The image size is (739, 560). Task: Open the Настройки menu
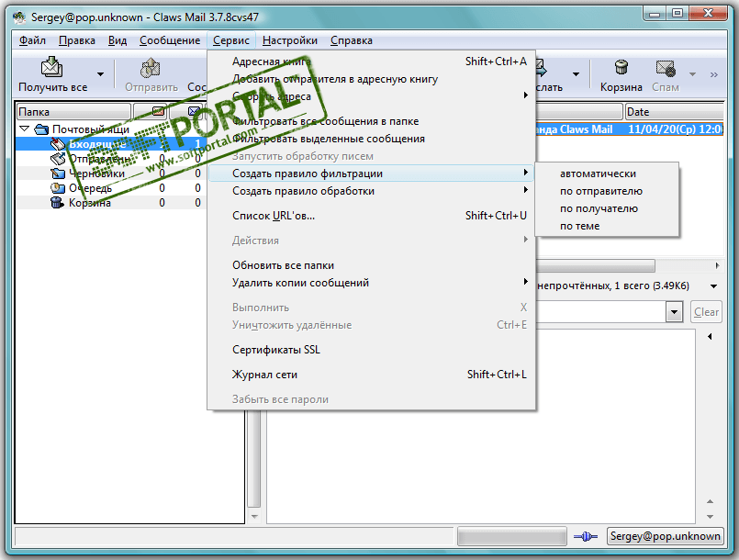coord(290,40)
